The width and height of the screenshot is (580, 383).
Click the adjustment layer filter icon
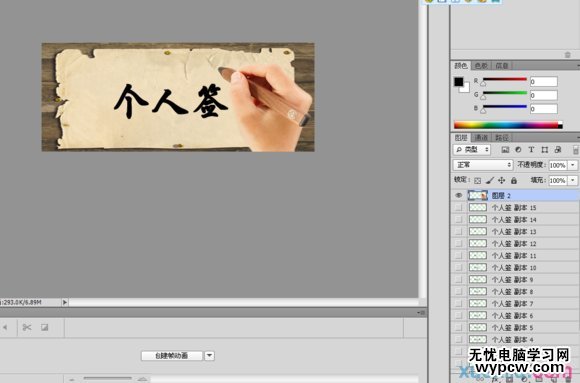[x=518, y=150]
